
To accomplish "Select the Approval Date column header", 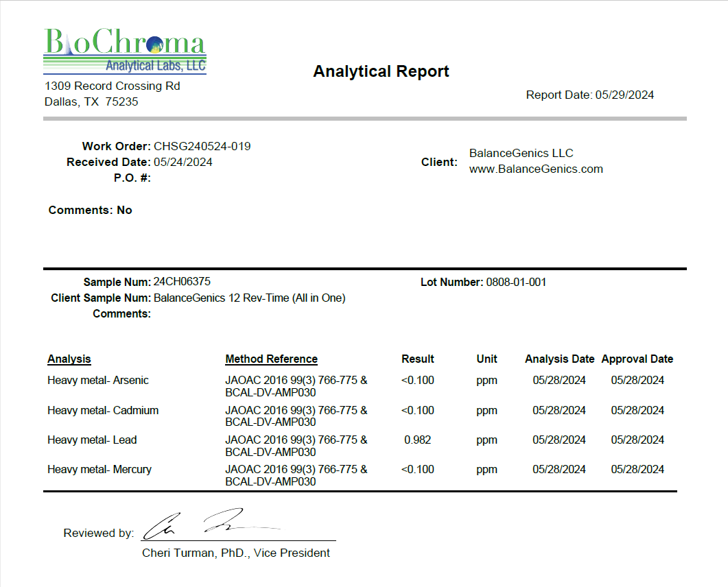I will click(637, 359).
